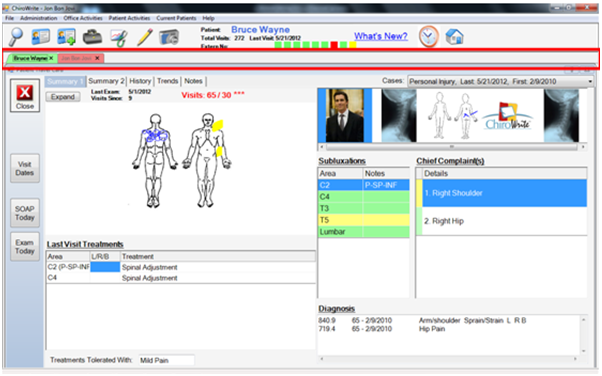Screen dimensions: 602x376
Task: Select the yellow T5 subluxation row
Action: 364,220
